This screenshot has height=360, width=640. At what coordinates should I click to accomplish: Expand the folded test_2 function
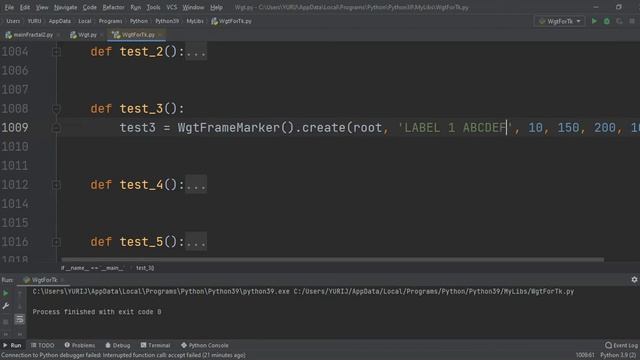(x=56, y=52)
